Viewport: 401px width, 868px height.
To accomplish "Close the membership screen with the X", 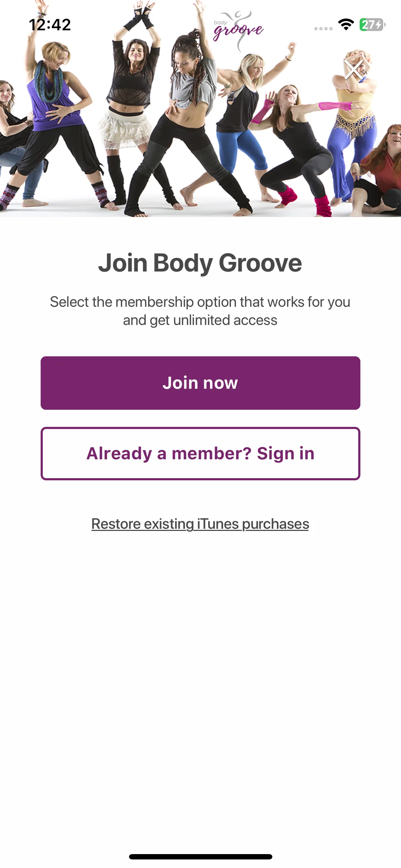I will pos(354,69).
